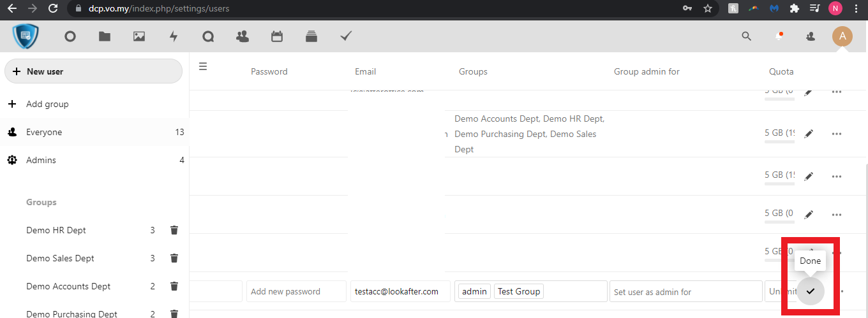868x318 pixels.
Task: Expand the groups selector with Test Group
Action: 574,291
